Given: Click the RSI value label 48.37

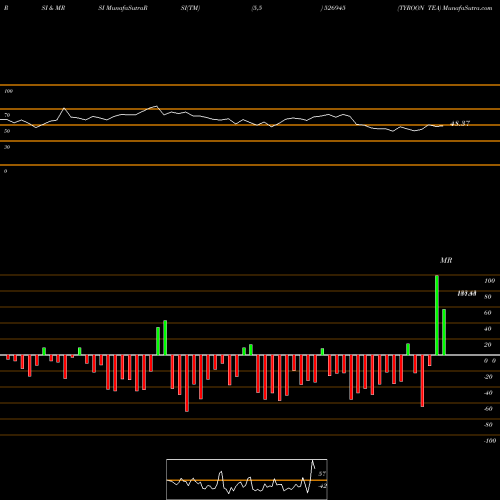Looking at the screenshot, I should 460,123.
